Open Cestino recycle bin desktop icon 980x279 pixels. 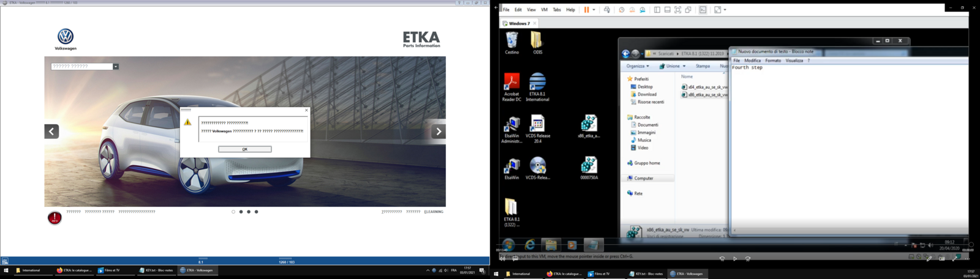(x=511, y=43)
